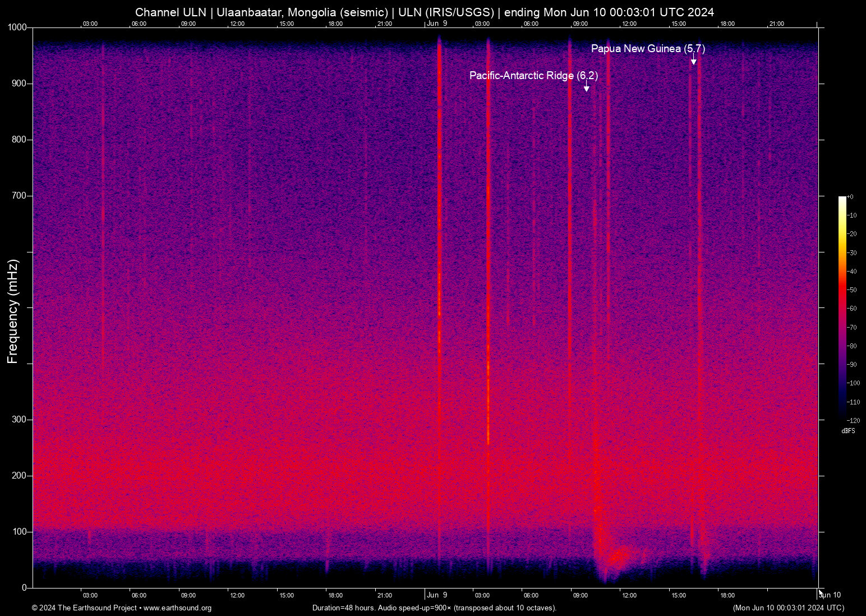Click the arrow marker under Papua New Guinea label
This screenshot has height=616, width=866.
694,61
